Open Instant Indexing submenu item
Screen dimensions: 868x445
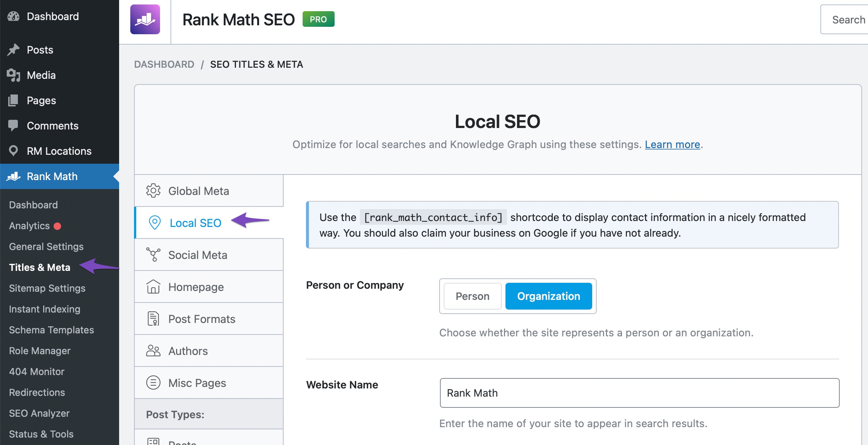[45, 309]
